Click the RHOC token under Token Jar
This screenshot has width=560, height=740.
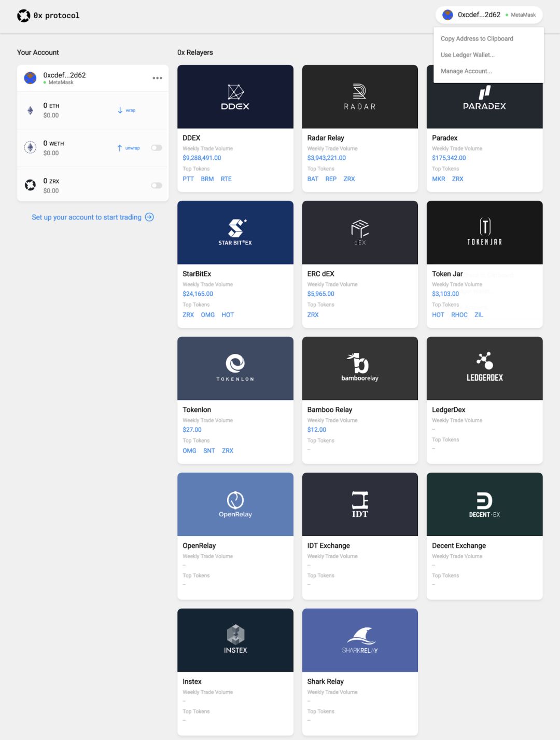pos(459,314)
